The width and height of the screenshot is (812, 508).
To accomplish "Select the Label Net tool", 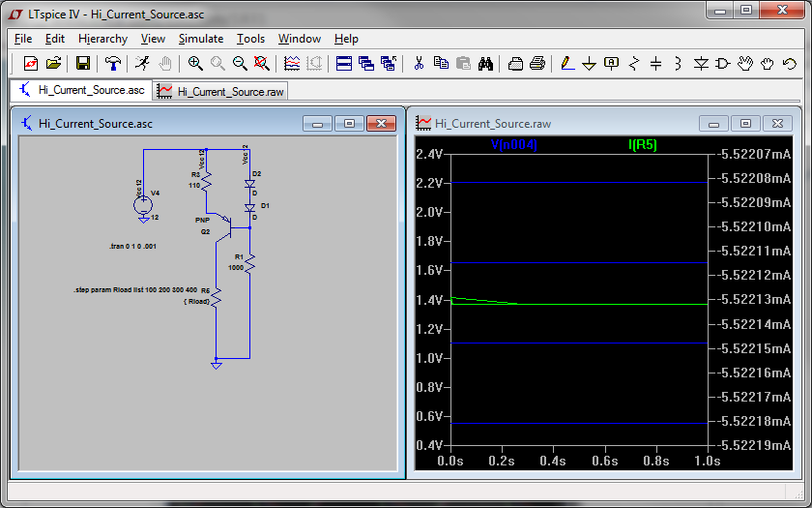I will (612, 64).
